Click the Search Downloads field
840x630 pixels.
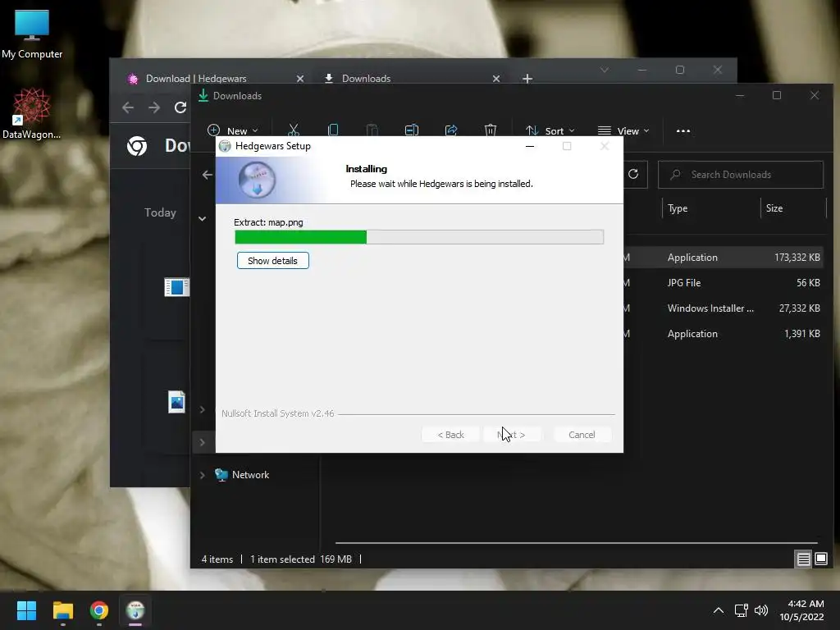click(x=741, y=175)
